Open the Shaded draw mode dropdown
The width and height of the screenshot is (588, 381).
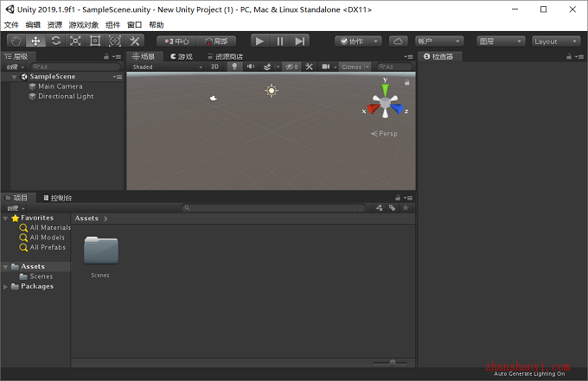(167, 67)
